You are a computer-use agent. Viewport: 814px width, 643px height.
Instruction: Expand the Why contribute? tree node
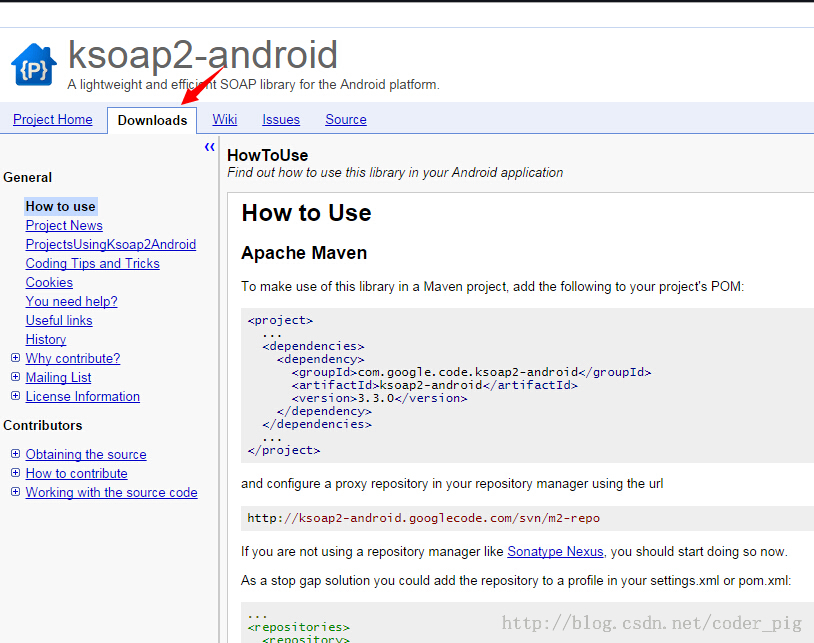[15, 358]
